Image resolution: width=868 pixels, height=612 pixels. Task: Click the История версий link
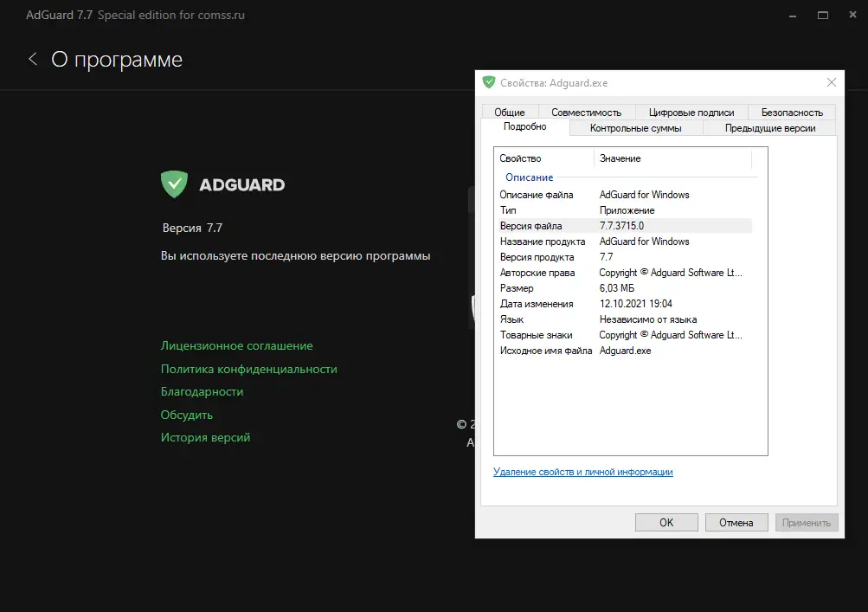[x=205, y=437]
